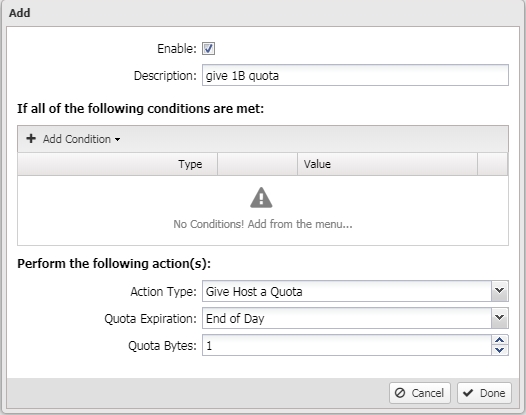The width and height of the screenshot is (526, 415).
Task: Open the Quota Expiration dropdown arrow
Action: (x=500, y=318)
